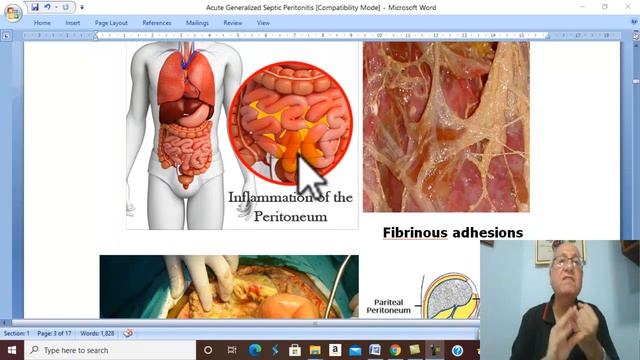Screen dimensions: 640x360
Task: Click the 'Inflammation of the Peritoneum' text
Action: [x=290, y=207]
